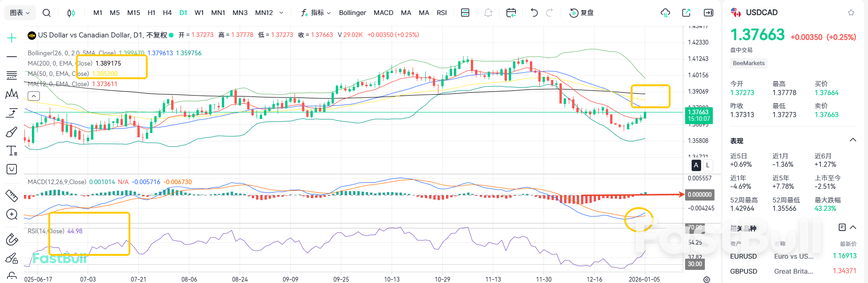This screenshot has width=868, height=283.
Task: Toggle auto-scale with the A button
Action: (696, 165)
